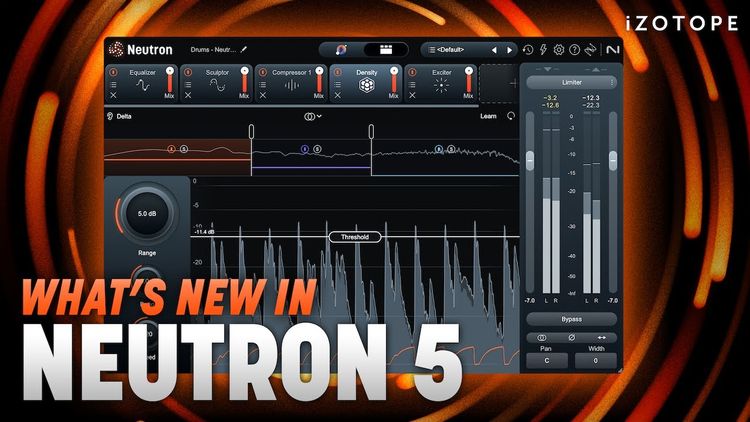This screenshot has width=750, height=422.
Task: Go to the previous preset
Action: tap(494, 50)
